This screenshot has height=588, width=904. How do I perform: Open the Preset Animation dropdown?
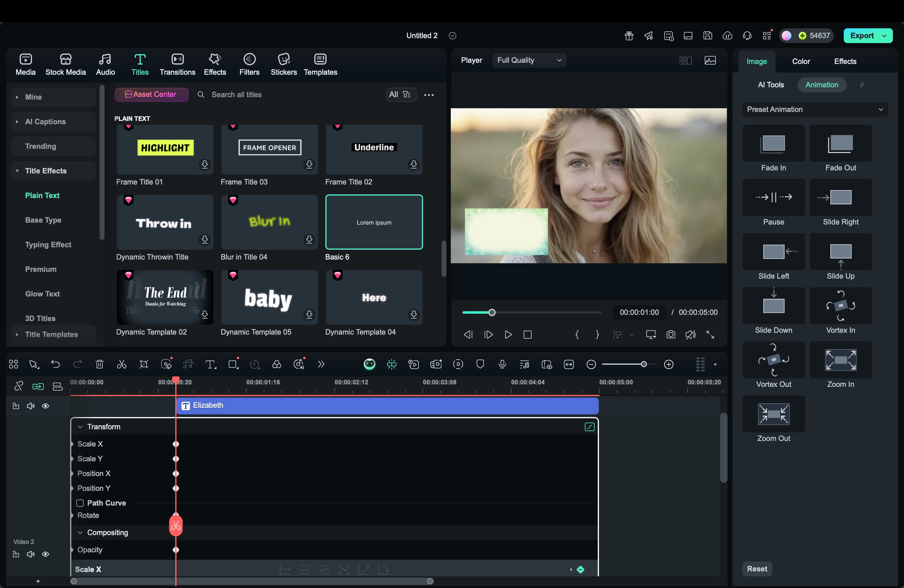(x=815, y=109)
